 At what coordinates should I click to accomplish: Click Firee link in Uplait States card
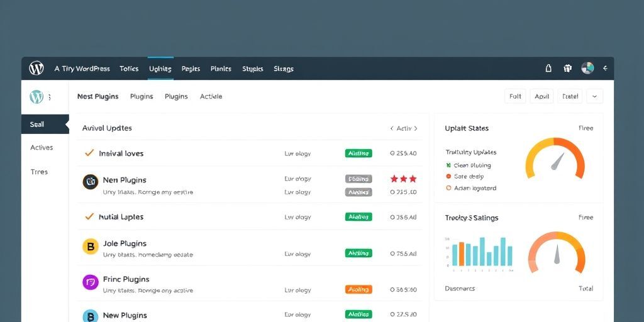click(586, 128)
